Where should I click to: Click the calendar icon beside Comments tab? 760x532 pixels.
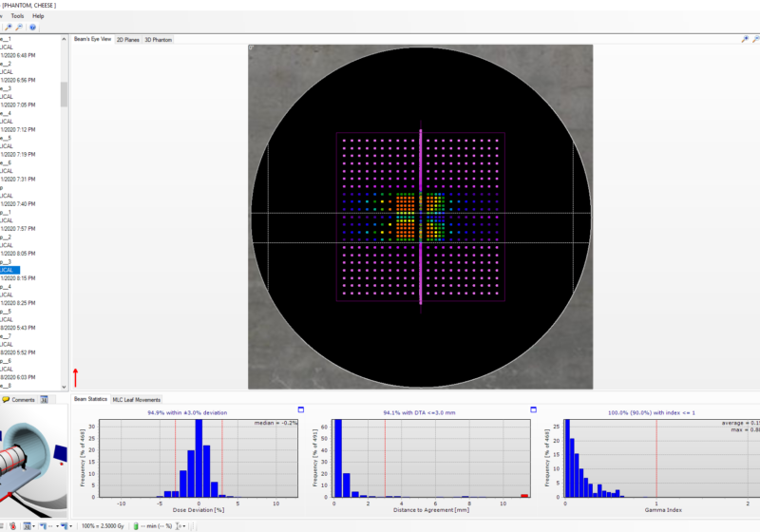tap(44, 400)
